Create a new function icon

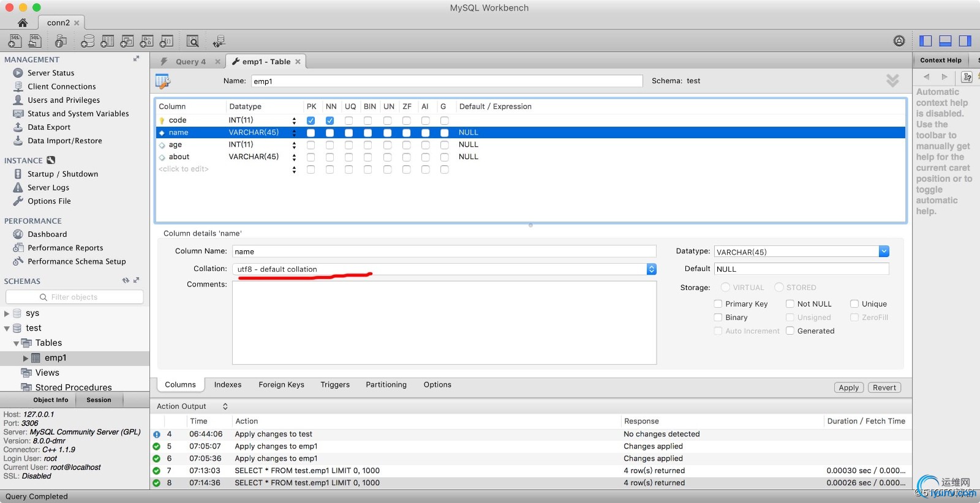166,41
